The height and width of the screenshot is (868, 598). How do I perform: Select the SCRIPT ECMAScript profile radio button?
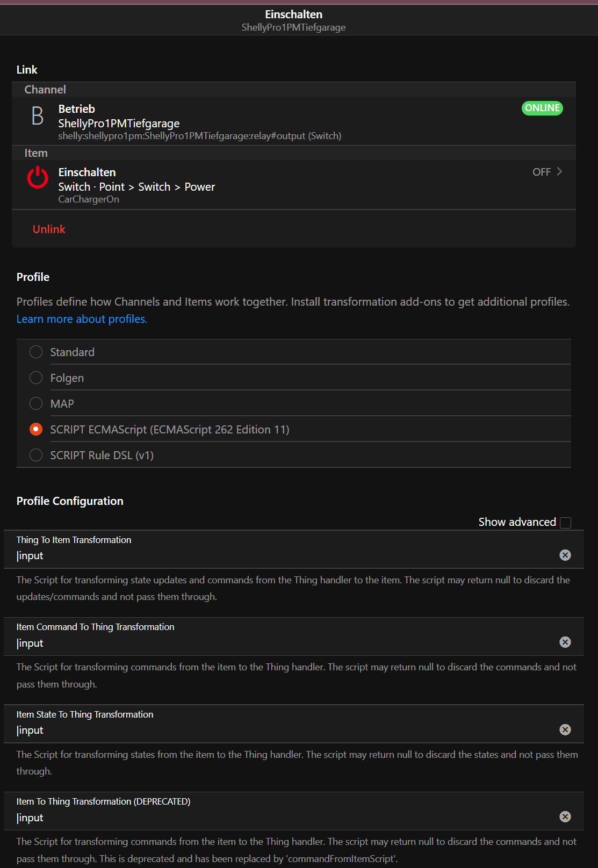(36, 429)
